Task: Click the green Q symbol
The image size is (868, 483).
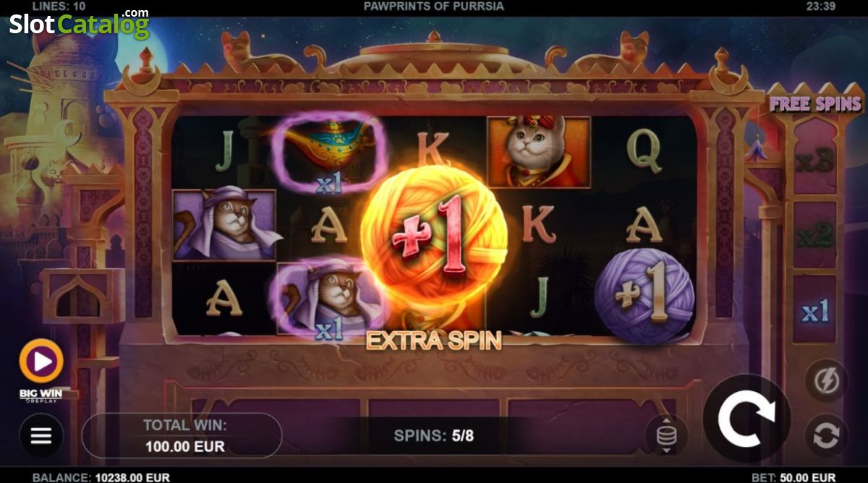Action: click(x=644, y=153)
